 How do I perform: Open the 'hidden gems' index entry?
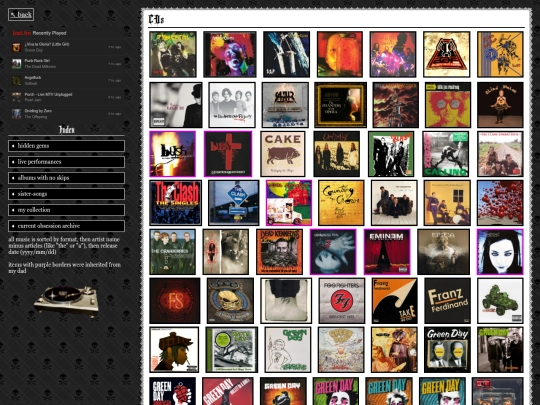pos(66,146)
